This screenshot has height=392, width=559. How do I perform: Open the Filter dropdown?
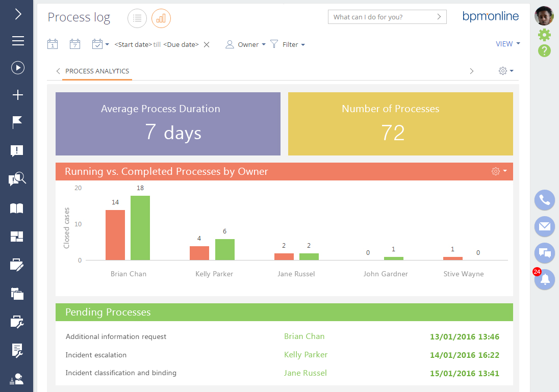[x=288, y=44]
